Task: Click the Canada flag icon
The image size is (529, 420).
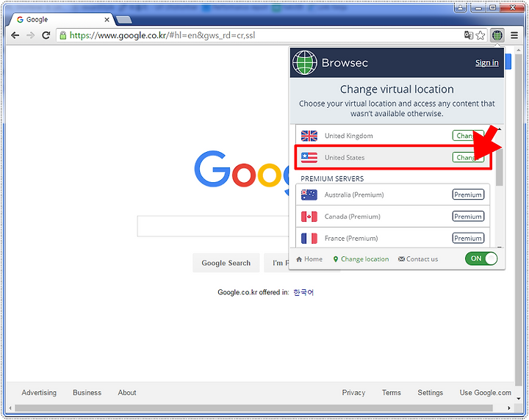Action: click(x=309, y=217)
